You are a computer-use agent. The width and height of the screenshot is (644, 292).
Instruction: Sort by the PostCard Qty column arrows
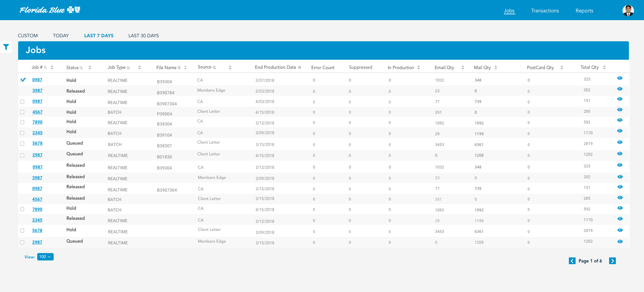point(562,67)
